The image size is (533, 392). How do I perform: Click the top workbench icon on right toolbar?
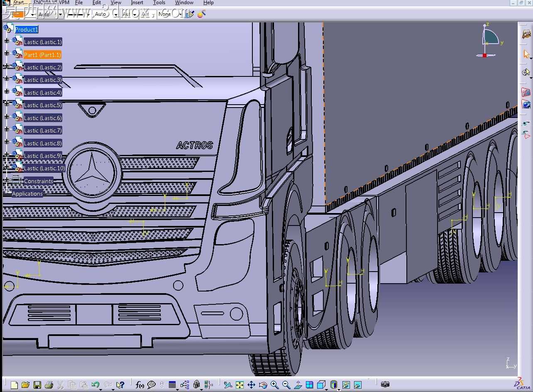[x=526, y=34]
